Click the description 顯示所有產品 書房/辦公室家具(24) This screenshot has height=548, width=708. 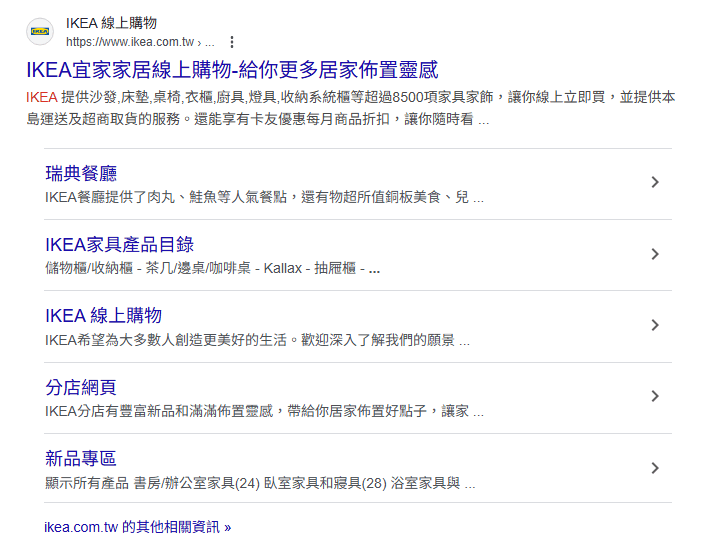click(x=260, y=483)
